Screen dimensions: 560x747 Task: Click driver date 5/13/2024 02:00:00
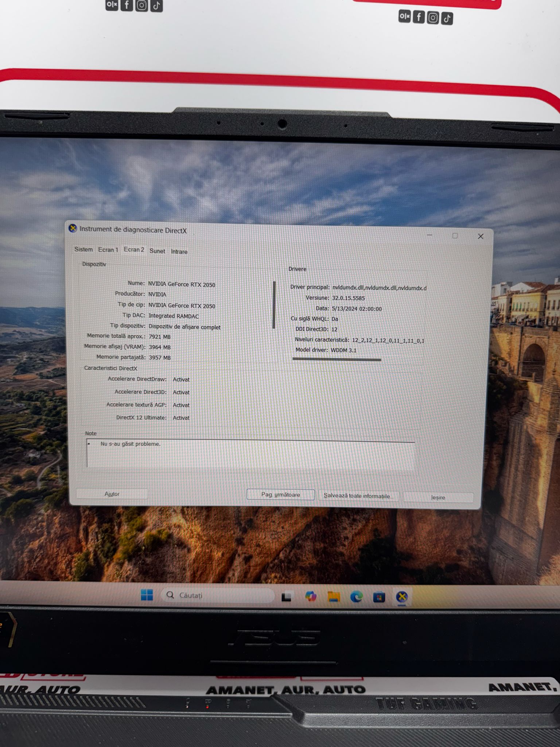pyautogui.click(x=357, y=309)
